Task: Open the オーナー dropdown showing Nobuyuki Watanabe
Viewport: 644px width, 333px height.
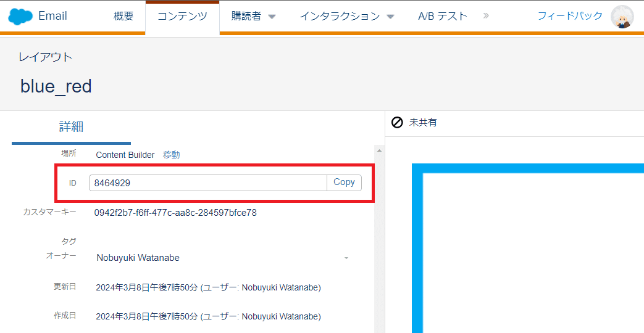Action: 222,258
